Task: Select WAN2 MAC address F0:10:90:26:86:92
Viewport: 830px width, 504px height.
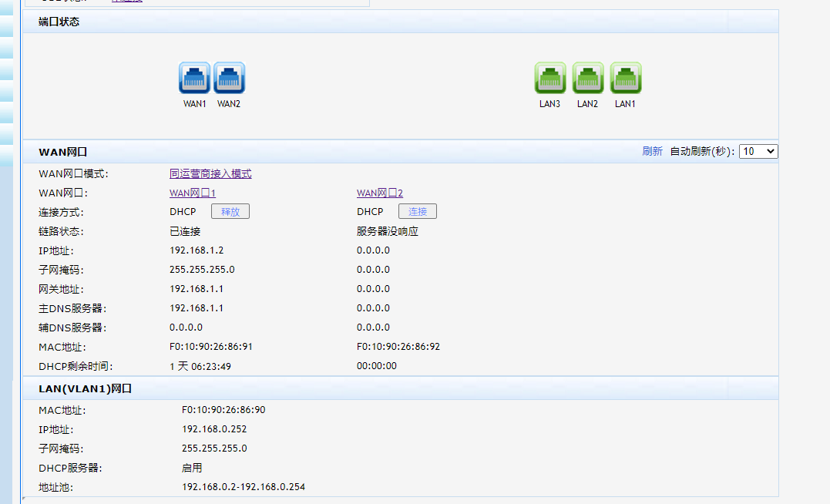Action: (x=398, y=347)
